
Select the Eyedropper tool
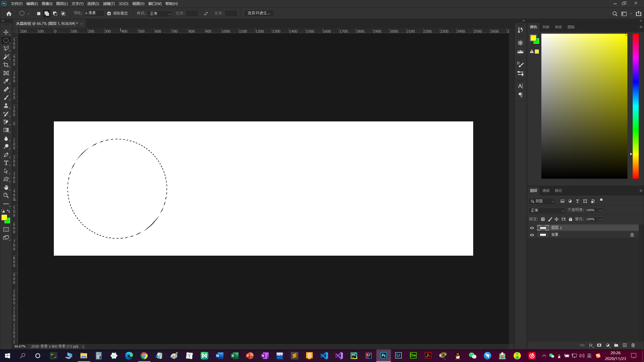tap(6, 81)
